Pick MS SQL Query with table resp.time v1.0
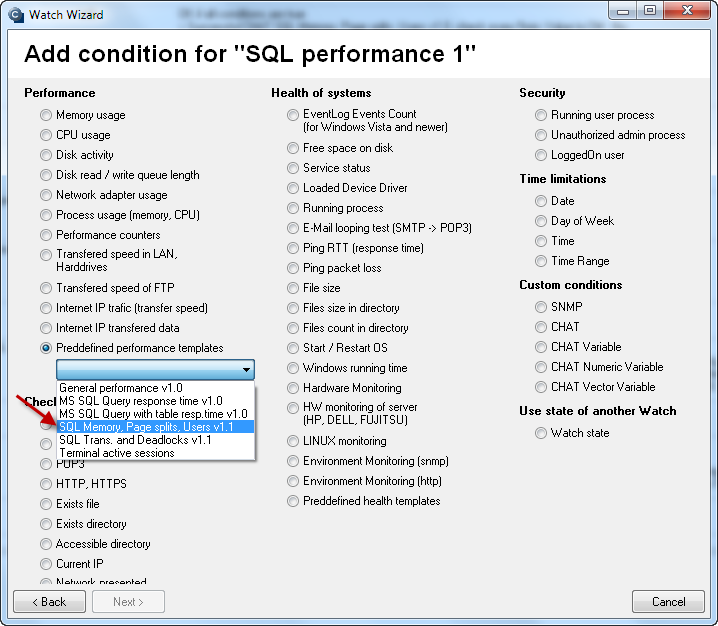The width and height of the screenshot is (718, 626). point(156,414)
